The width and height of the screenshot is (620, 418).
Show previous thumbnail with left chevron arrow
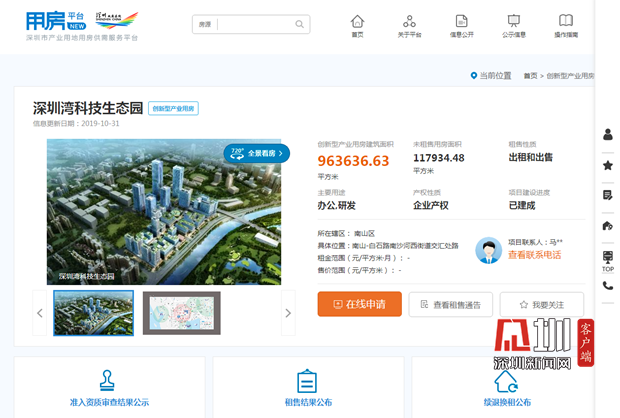pos(40,313)
